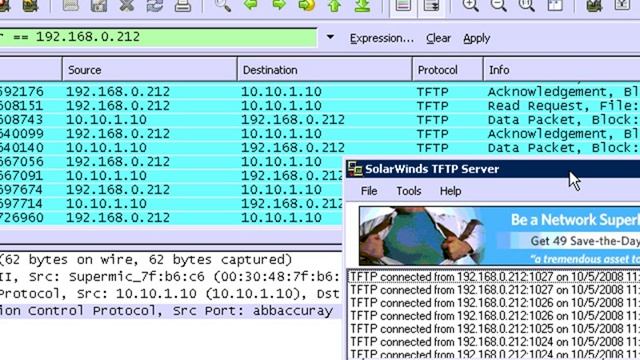Toggle auto scroll in live capture icon
640x360 pixels.
click(431, 5)
